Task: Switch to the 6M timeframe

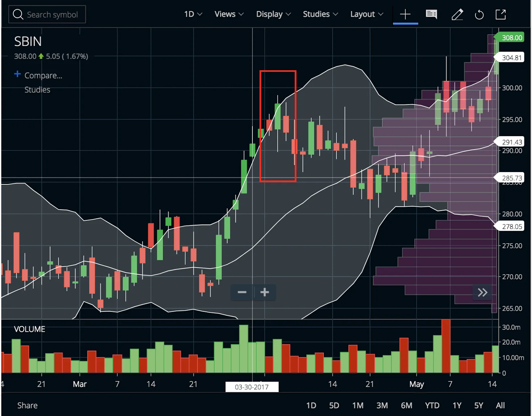Action: [x=407, y=405]
